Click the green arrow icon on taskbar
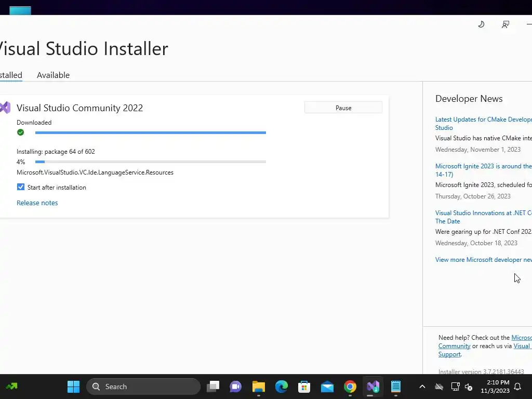The width and height of the screenshot is (532, 399). click(12, 386)
